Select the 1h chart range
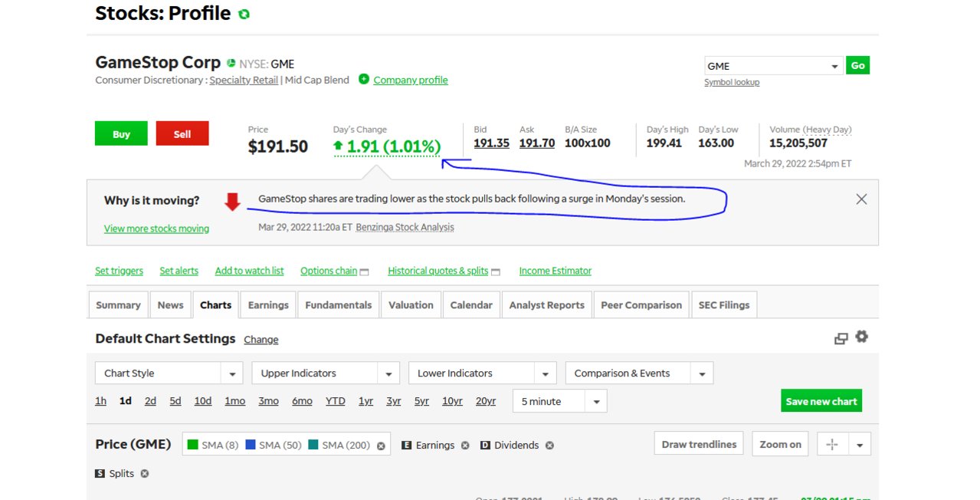The width and height of the screenshot is (980, 500). (x=100, y=401)
